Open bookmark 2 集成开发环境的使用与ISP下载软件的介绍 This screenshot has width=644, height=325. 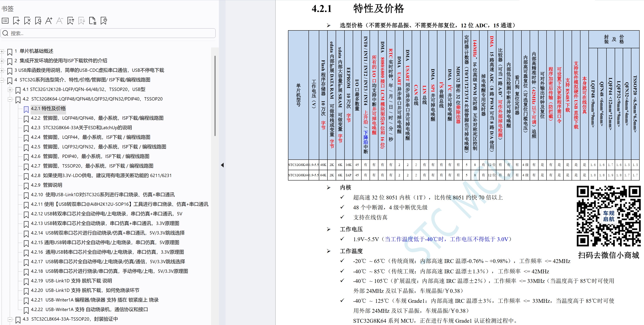click(61, 61)
